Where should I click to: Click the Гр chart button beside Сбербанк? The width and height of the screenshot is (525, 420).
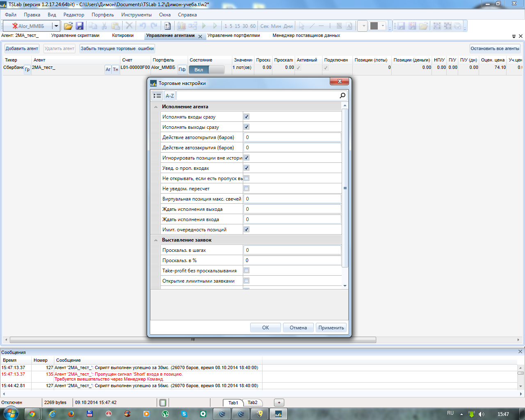tap(27, 69)
